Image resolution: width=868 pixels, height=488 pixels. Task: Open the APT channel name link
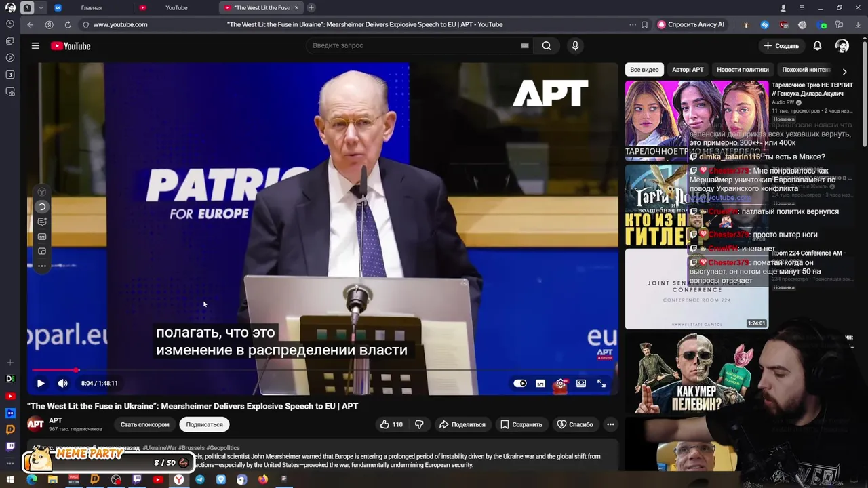pos(56,420)
